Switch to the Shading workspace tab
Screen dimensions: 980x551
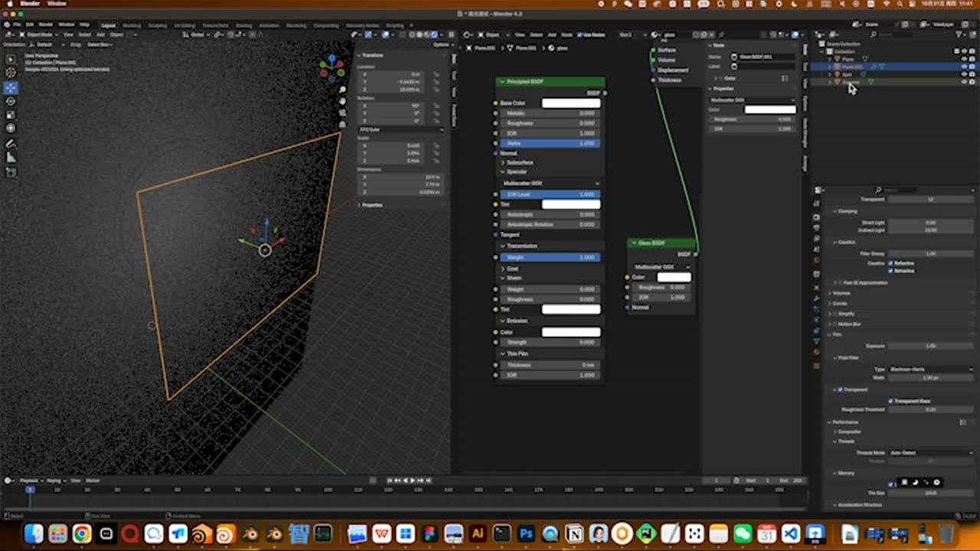tap(245, 25)
